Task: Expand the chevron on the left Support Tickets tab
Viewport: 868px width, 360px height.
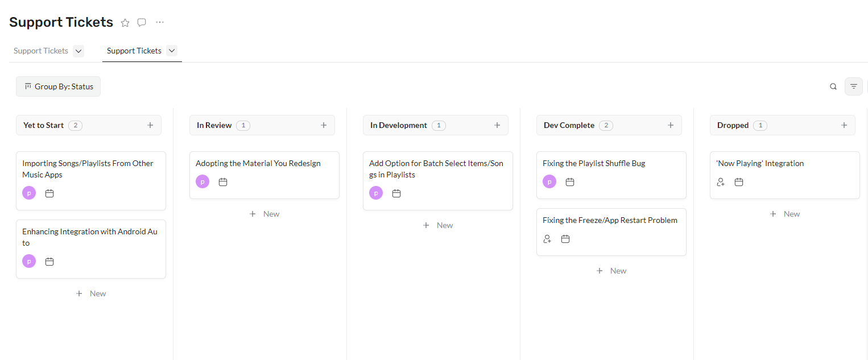Action: [x=78, y=51]
